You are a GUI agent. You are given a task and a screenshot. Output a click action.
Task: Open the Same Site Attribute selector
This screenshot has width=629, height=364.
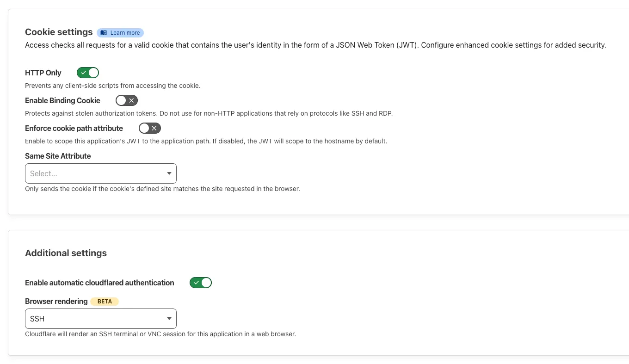click(x=101, y=173)
